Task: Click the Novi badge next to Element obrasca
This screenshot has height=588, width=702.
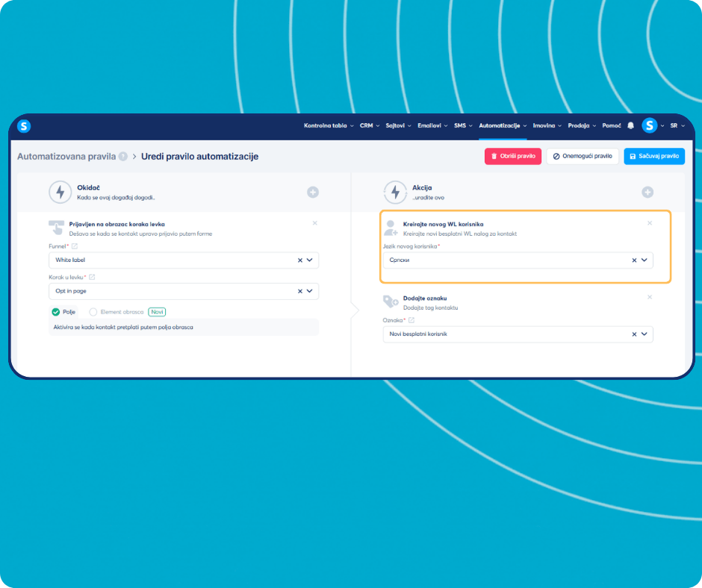Action: (157, 312)
